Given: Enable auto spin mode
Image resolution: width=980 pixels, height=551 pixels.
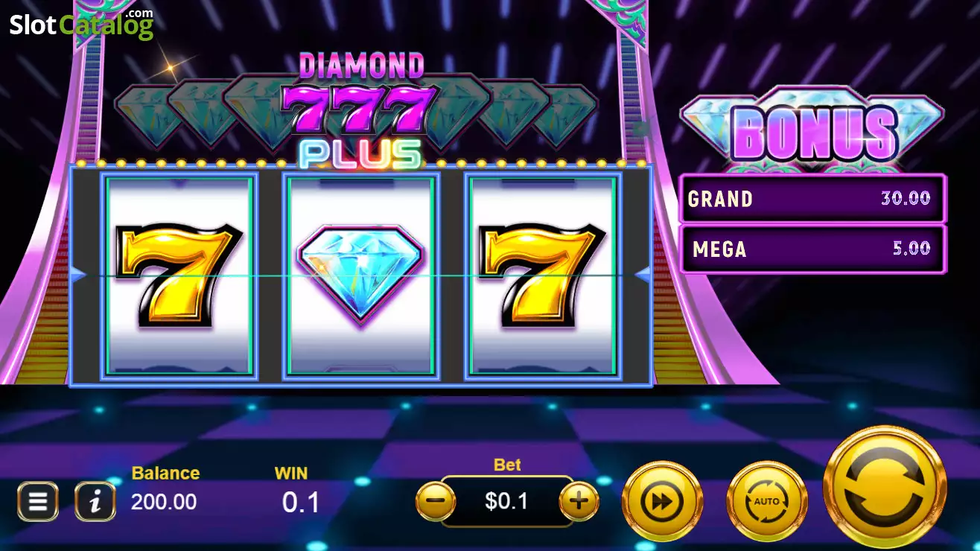Looking at the screenshot, I should (x=766, y=502).
